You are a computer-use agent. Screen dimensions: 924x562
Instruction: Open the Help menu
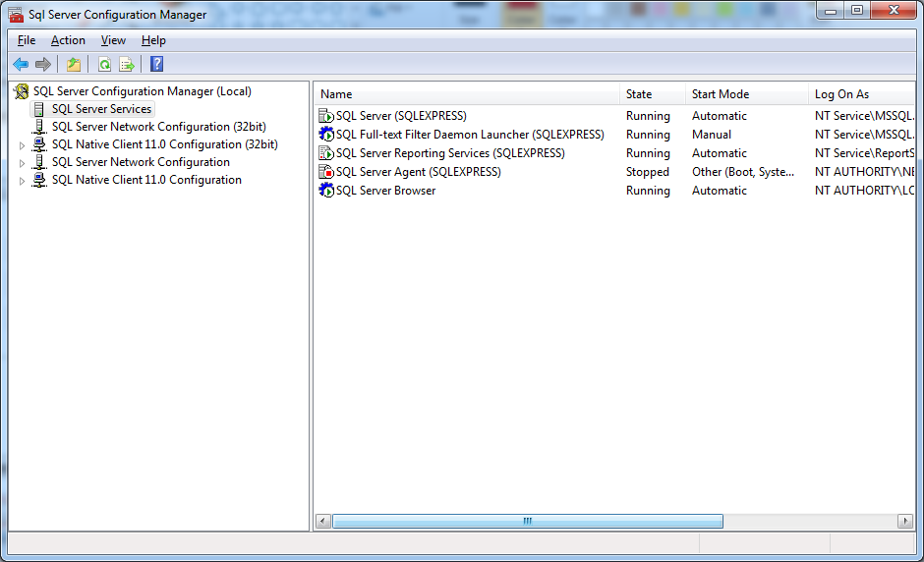153,40
